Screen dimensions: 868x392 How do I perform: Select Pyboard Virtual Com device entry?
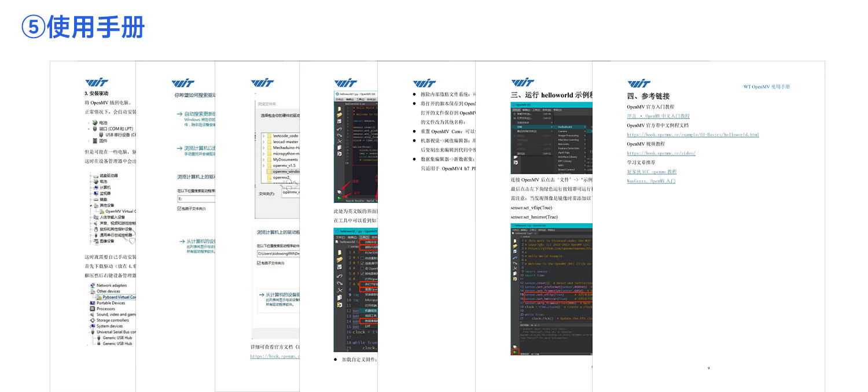(119, 297)
